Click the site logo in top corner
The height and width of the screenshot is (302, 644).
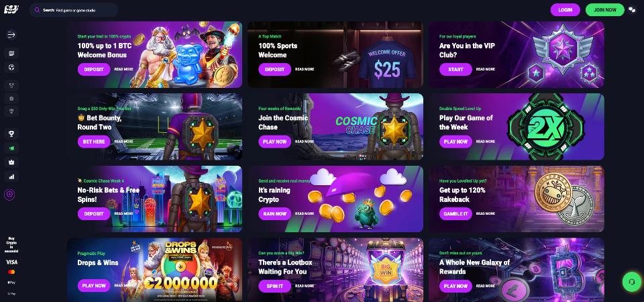11,9
